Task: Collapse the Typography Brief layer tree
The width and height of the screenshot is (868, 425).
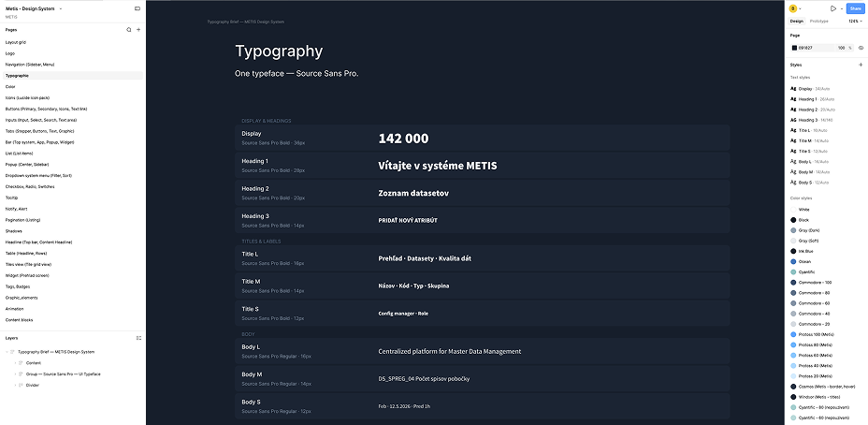Action: coord(7,352)
